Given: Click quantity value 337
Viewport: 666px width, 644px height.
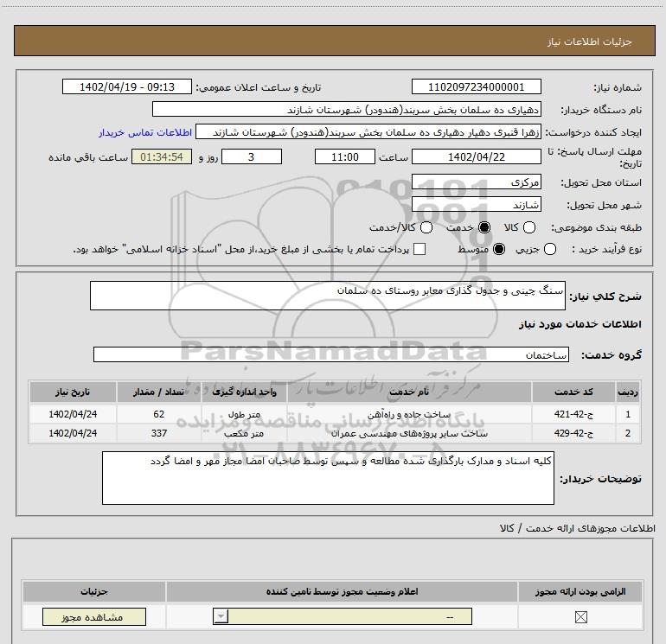Looking at the screenshot, I should (158, 433).
